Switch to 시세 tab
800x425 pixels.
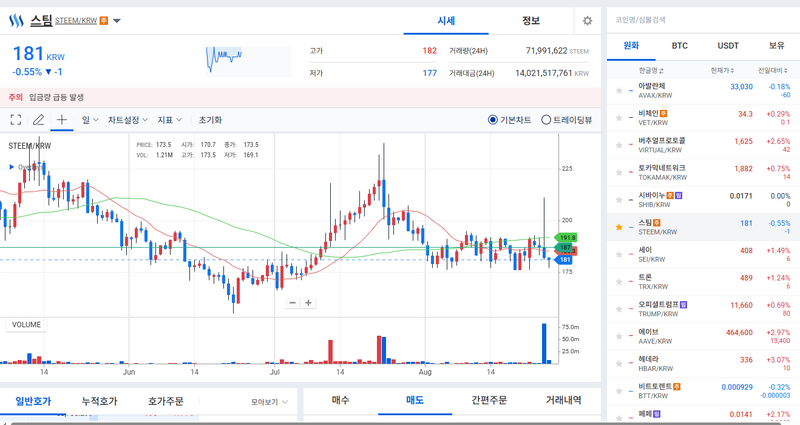point(446,21)
